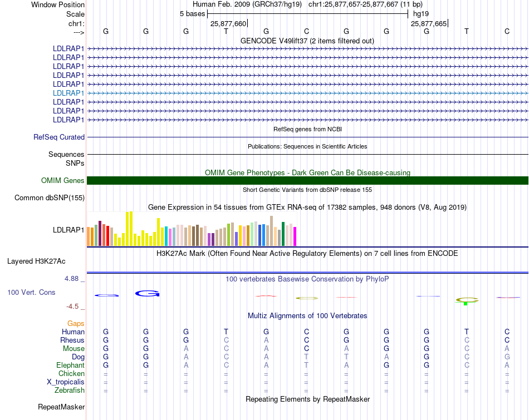Click the dark green OMIM Genes bar

click(307, 181)
